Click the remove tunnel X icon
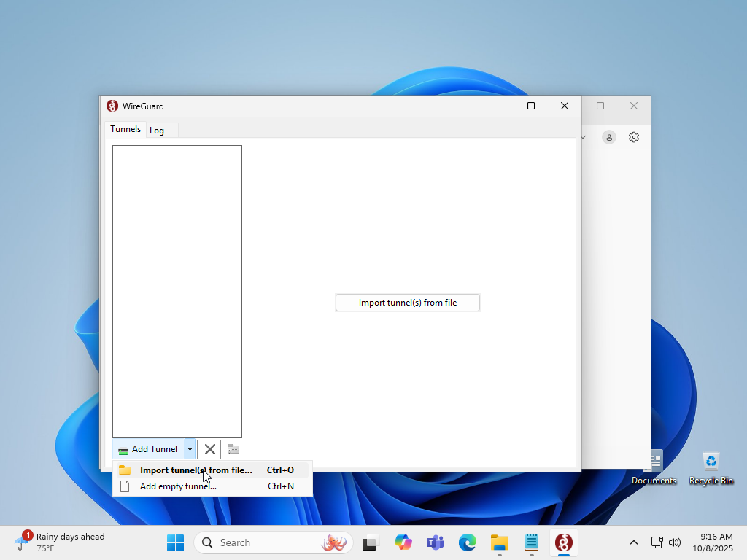Image resolution: width=747 pixels, height=560 pixels. [209, 449]
